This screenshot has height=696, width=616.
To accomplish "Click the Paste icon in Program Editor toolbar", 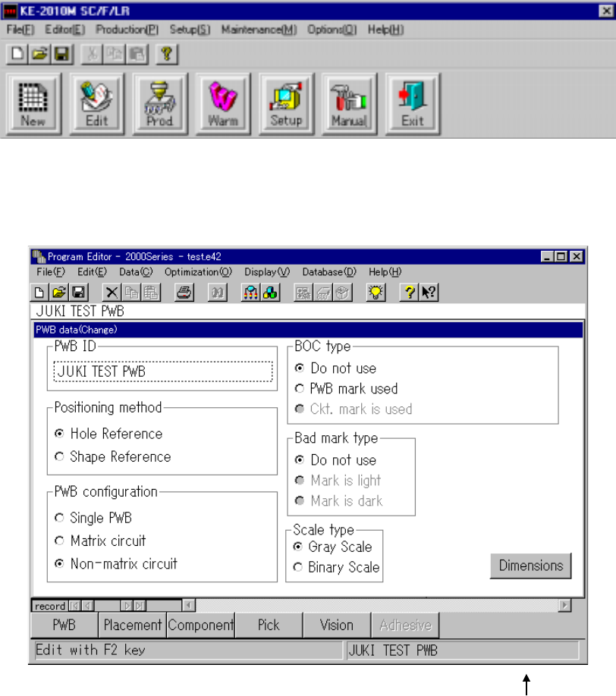I will click(151, 293).
